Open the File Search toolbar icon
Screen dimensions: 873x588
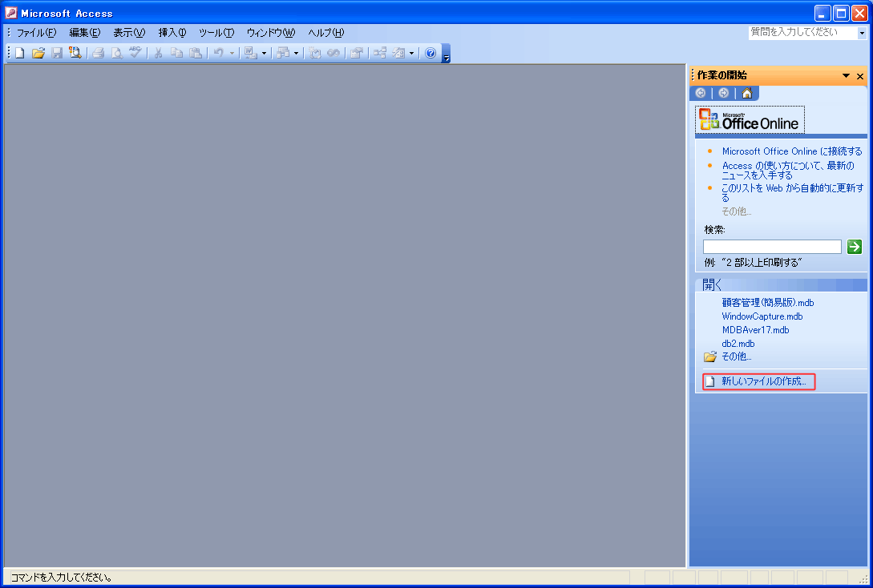75,53
